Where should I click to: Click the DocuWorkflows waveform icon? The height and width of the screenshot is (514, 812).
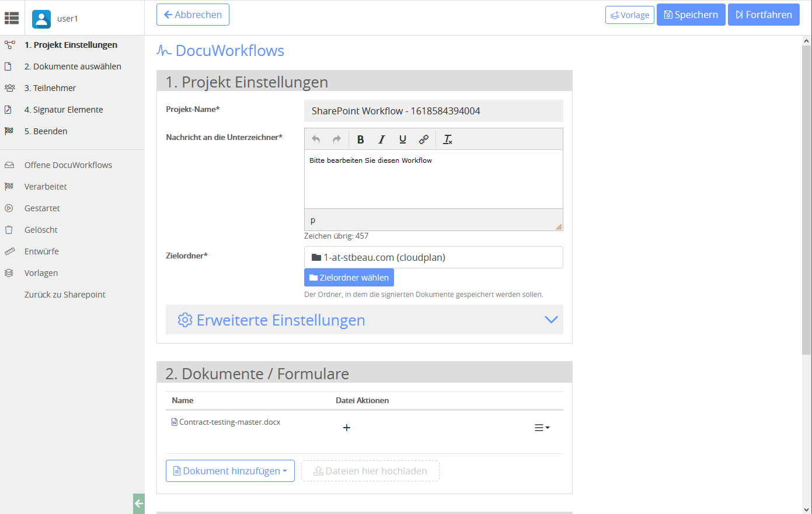163,50
